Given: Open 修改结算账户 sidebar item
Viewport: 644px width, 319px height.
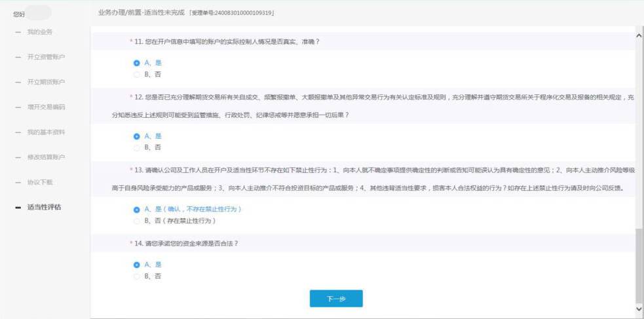Looking at the screenshot, I should [46, 157].
